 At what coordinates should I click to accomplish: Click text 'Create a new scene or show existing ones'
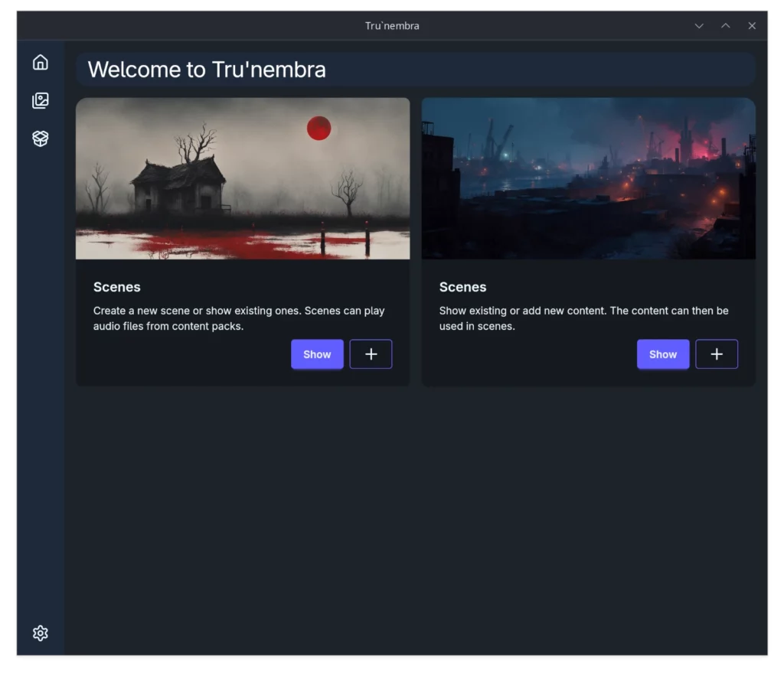[197, 311]
